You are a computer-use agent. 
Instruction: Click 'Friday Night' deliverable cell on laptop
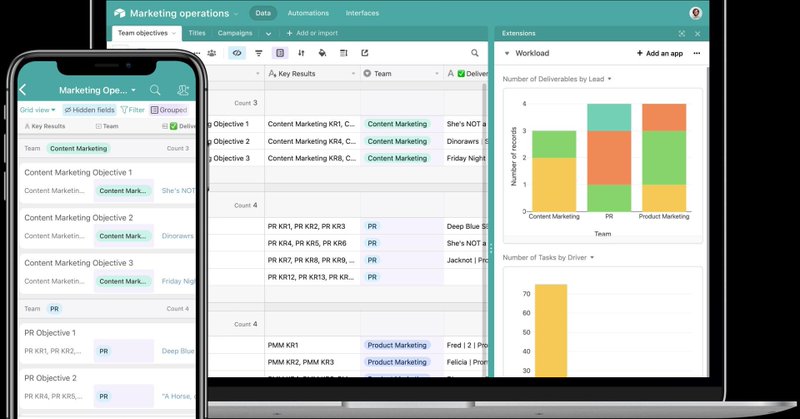click(x=466, y=158)
